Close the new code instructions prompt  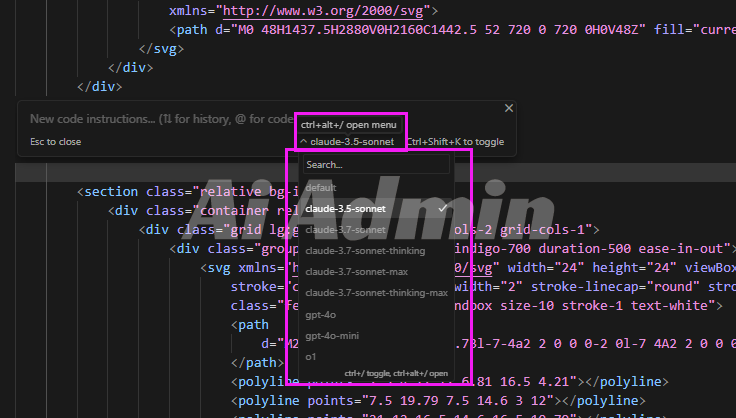tap(508, 108)
